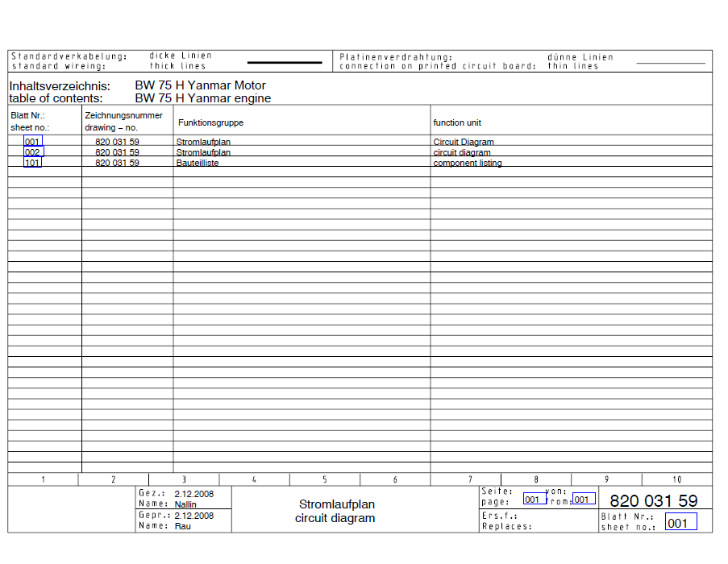The width and height of the screenshot is (728, 564).
Task: Click the date 2.12.2008 beside 'Gepr.:'
Action: tap(194, 516)
